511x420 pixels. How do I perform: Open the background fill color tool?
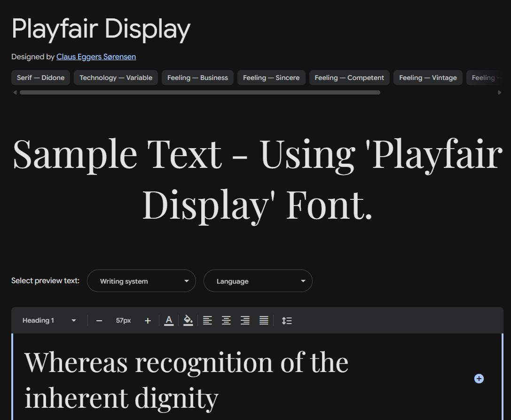(x=188, y=321)
